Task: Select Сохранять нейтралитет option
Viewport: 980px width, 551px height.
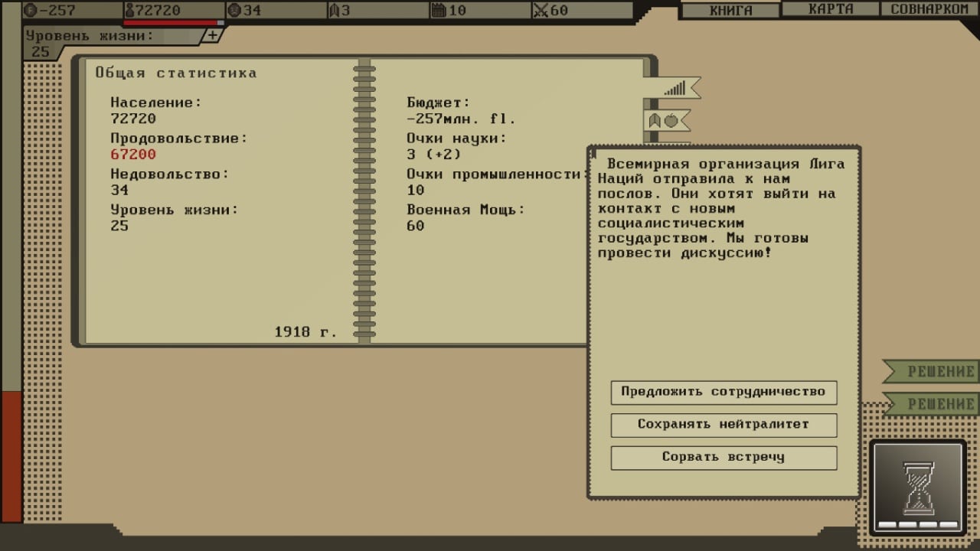Action: [724, 425]
